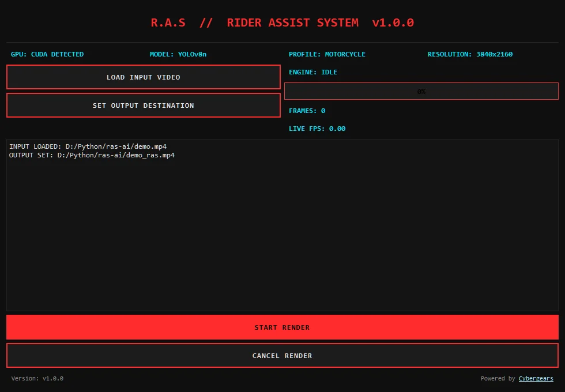
Task: Click the Version: v1.0.0 footer text
Action: [37, 378]
